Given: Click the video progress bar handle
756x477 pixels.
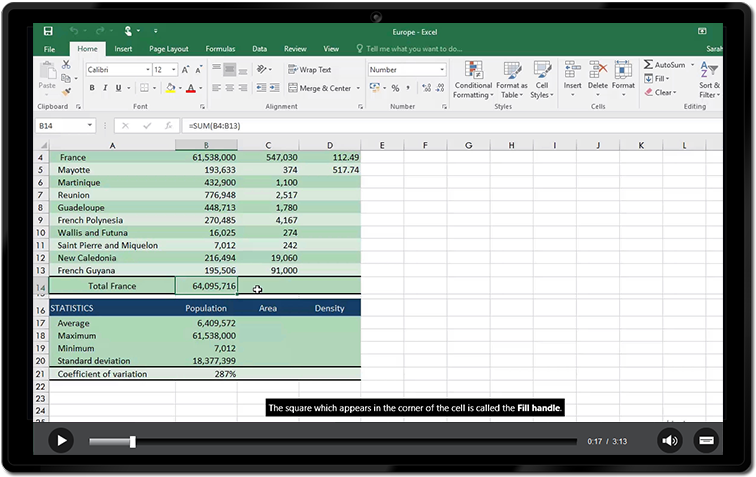Looking at the screenshot, I should coord(132,441).
